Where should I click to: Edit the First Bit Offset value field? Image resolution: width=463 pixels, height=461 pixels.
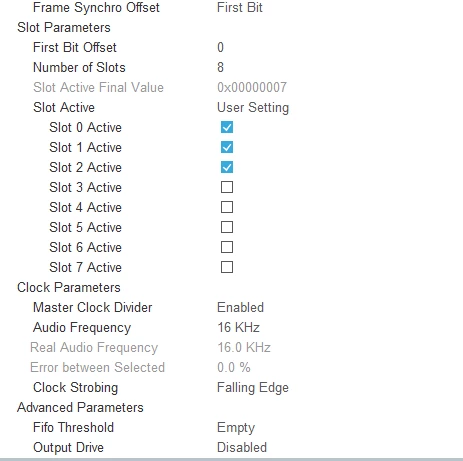click(220, 47)
